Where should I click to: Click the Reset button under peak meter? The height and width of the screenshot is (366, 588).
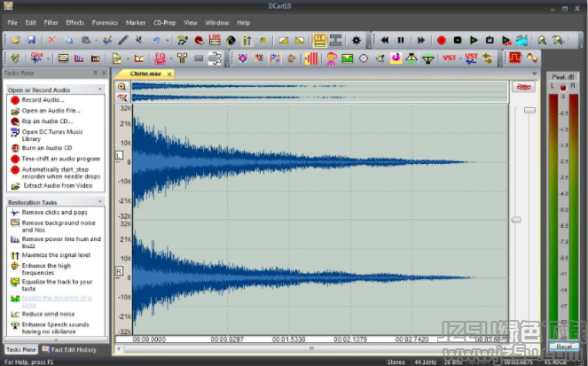tap(564, 347)
